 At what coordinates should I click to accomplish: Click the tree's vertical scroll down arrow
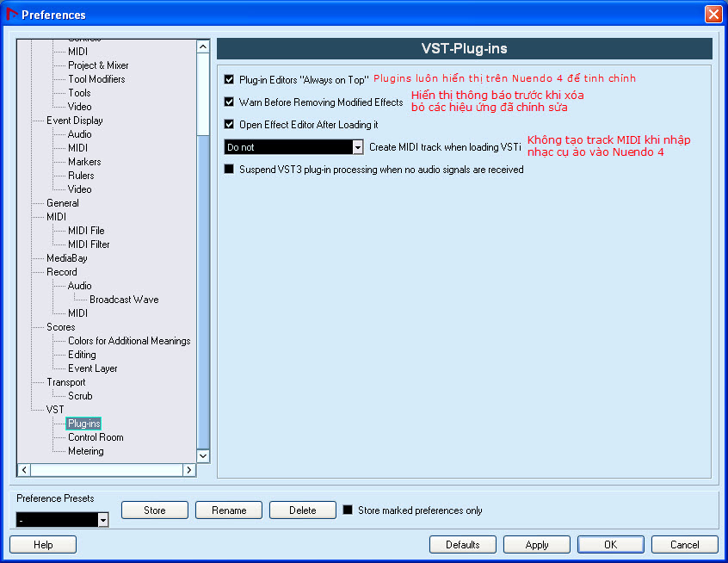[203, 455]
